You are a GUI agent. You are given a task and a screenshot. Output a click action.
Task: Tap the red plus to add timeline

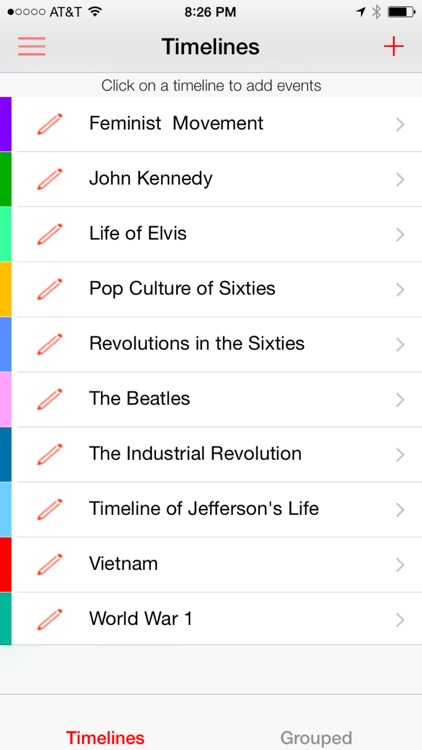point(393,46)
